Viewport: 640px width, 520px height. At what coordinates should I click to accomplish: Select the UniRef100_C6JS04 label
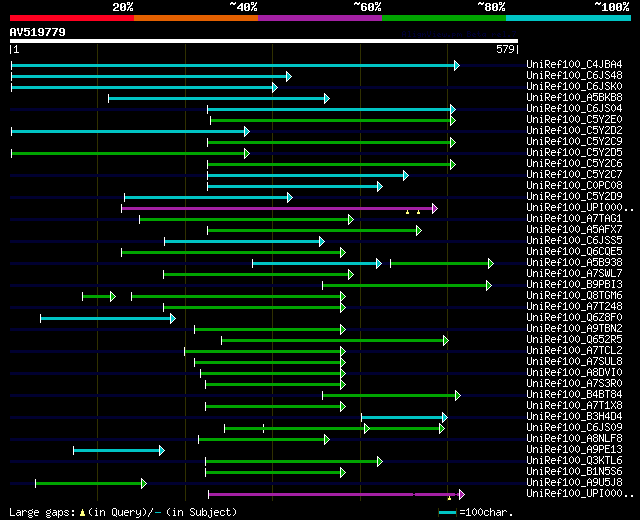[574, 109]
